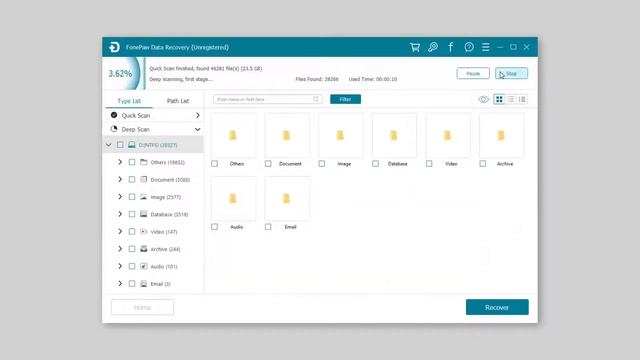Go back with the Home button
640x360 pixels.
point(142,307)
